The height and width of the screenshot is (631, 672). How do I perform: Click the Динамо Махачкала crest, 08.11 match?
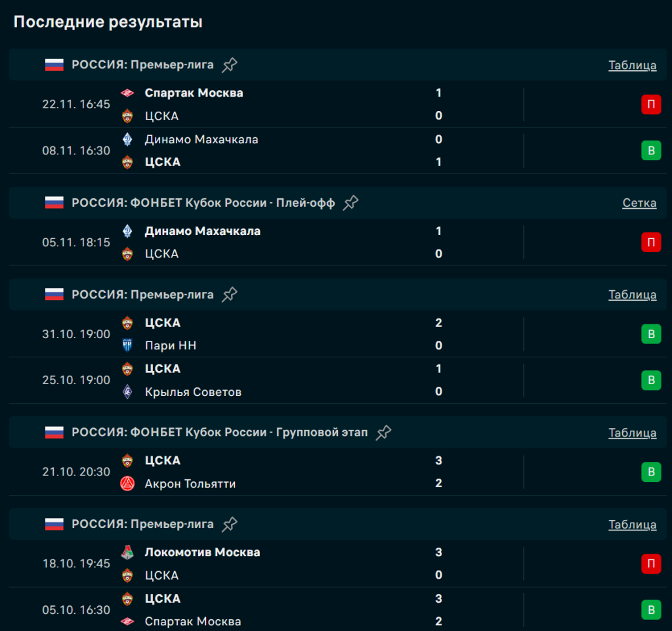click(x=127, y=139)
